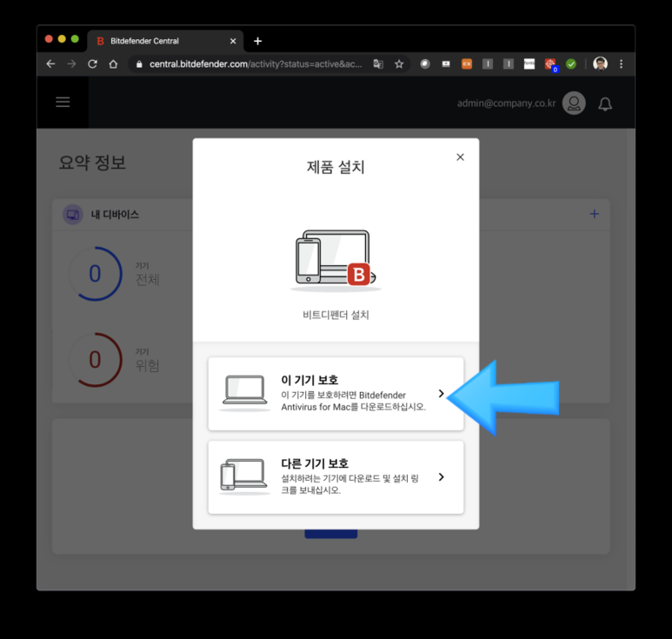Image resolution: width=672 pixels, height=639 pixels.
Task: Click the admin@company.co.kr account text
Action: (506, 103)
